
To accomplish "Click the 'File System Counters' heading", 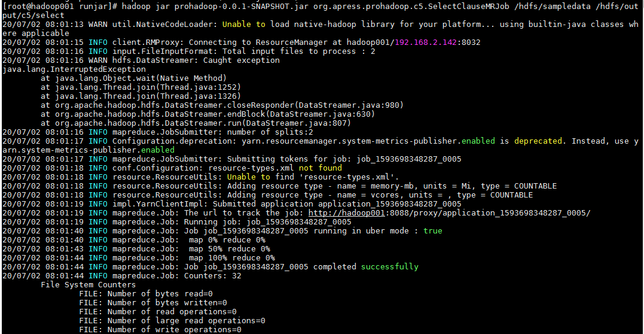I will pos(88,285).
